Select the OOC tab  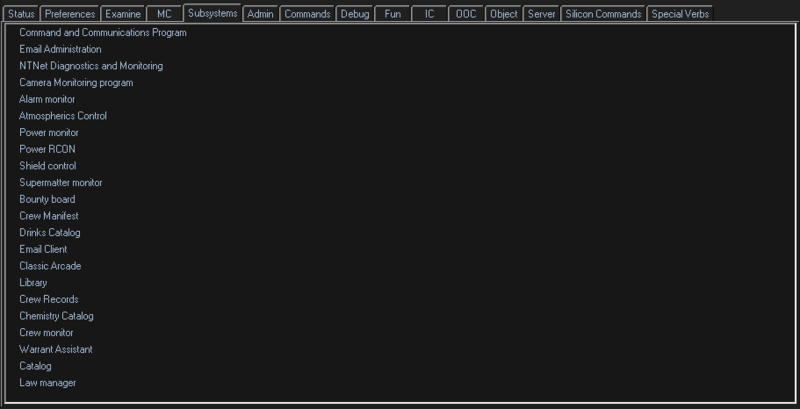[x=466, y=14]
